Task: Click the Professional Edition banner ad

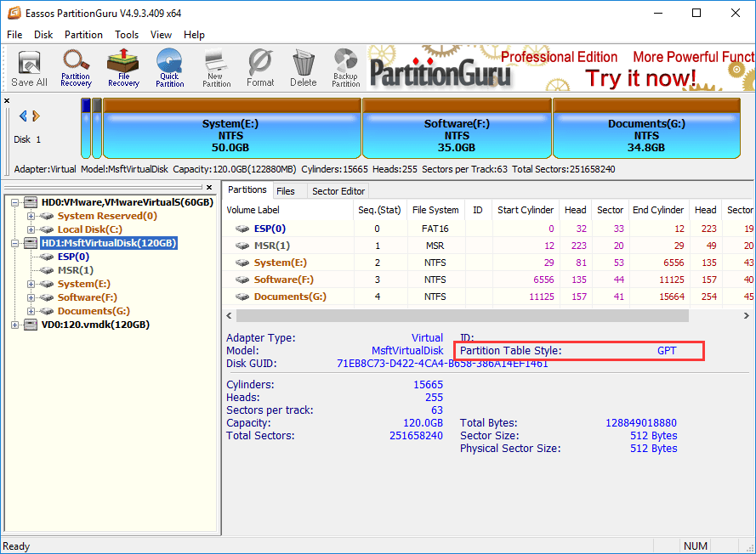Action: tap(560, 68)
